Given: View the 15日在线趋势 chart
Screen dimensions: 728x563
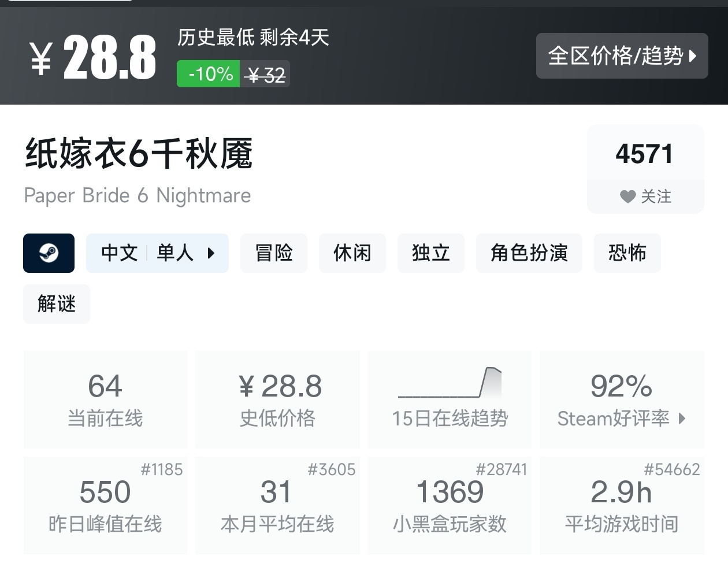Looking at the screenshot, I should 450,399.
